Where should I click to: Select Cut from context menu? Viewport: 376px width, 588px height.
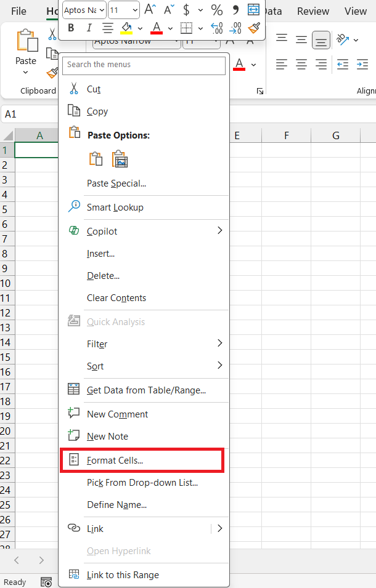[x=144, y=89]
